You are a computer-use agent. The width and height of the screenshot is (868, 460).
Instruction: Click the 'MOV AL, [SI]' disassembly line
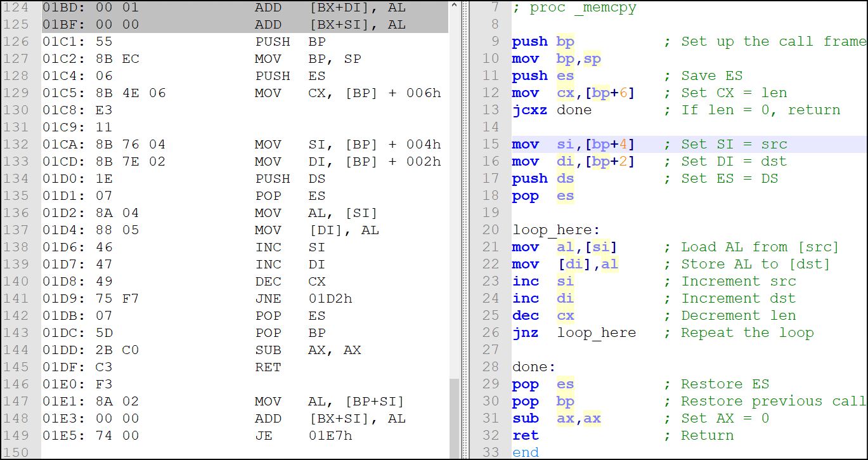pyautogui.click(x=316, y=214)
